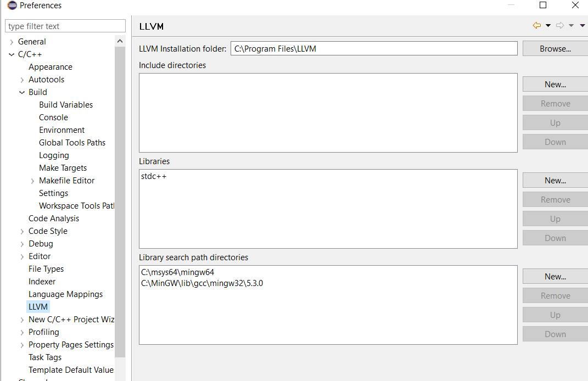588x381 pixels.
Task: Expand the Autotools tree node
Action: pyautogui.click(x=22, y=80)
